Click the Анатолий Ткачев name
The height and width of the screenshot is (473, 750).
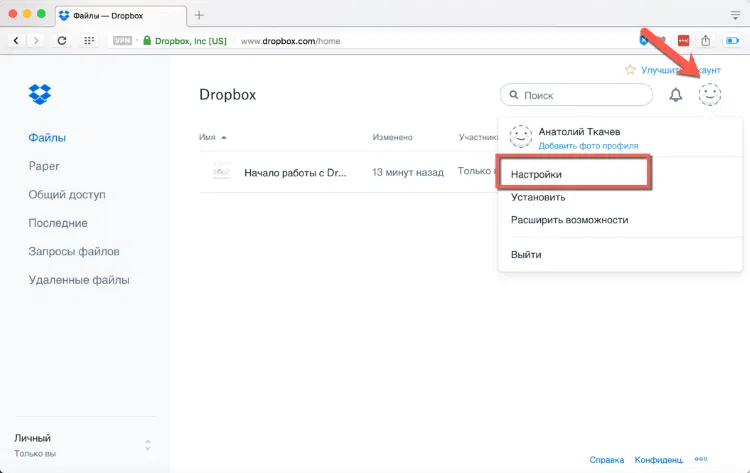click(x=579, y=132)
